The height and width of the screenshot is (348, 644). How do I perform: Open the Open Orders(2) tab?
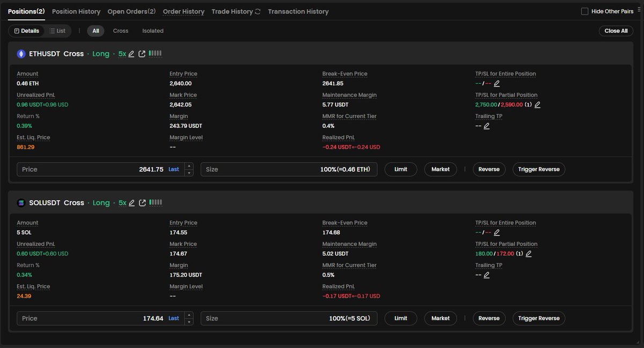pyautogui.click(x=131, y=11)
